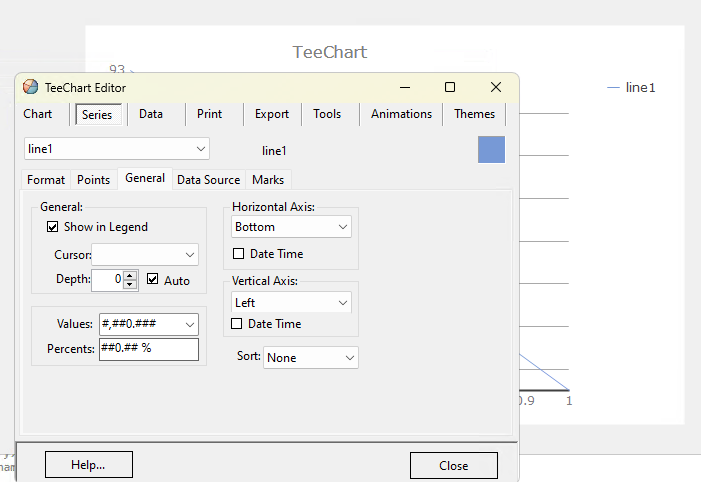Open the Chart tab
This screenshot has height=482, width=701.
pyautogui.click(x=38, y=114)
